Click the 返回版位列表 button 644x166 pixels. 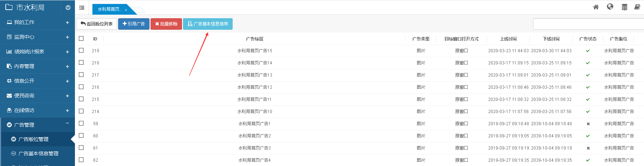click(x=96, y=24)
